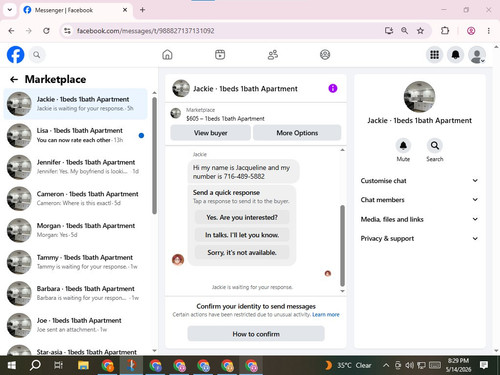Open Lisa conversation in the list
500x375 pixels.
76,135
